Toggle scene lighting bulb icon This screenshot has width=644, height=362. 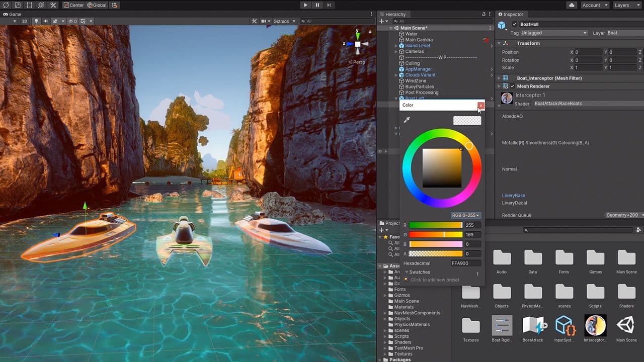point(36,21)
